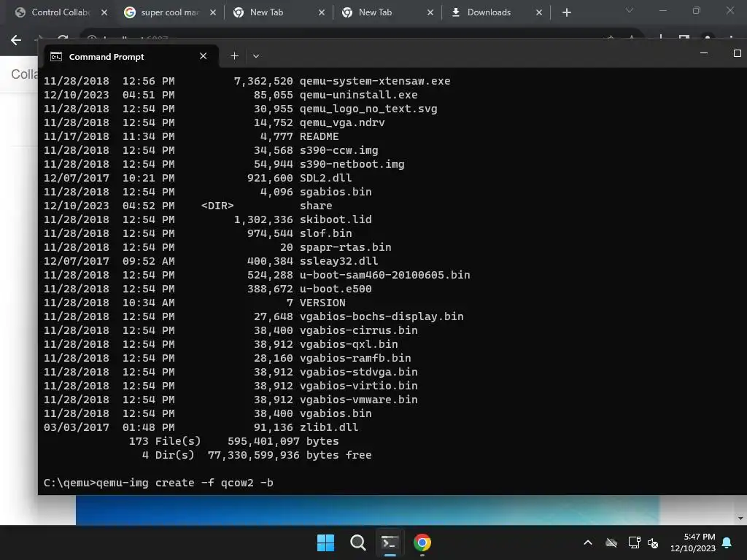Click the Command Prompt tab icon
The image size is (747, 560).
click(56, 57)
